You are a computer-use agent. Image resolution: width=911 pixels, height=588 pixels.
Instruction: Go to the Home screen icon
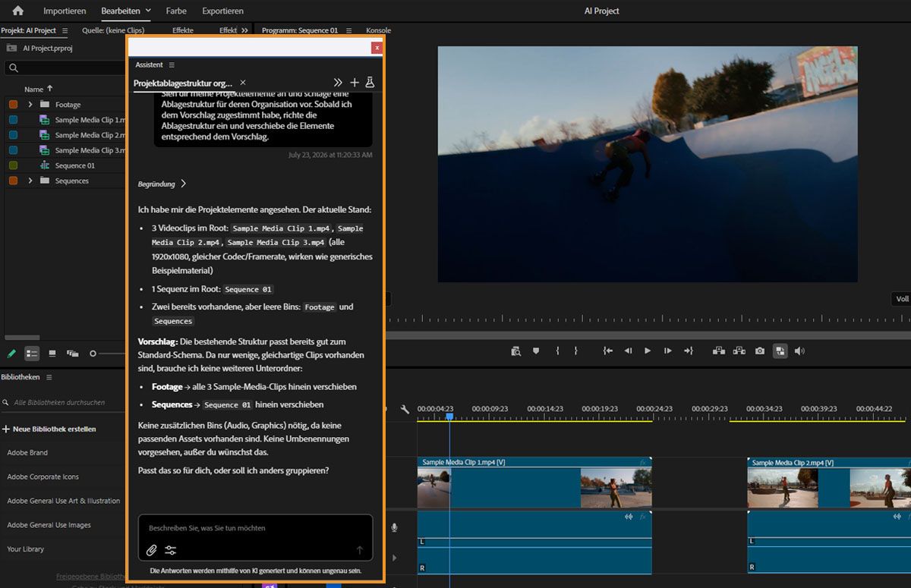pos(18,11)
